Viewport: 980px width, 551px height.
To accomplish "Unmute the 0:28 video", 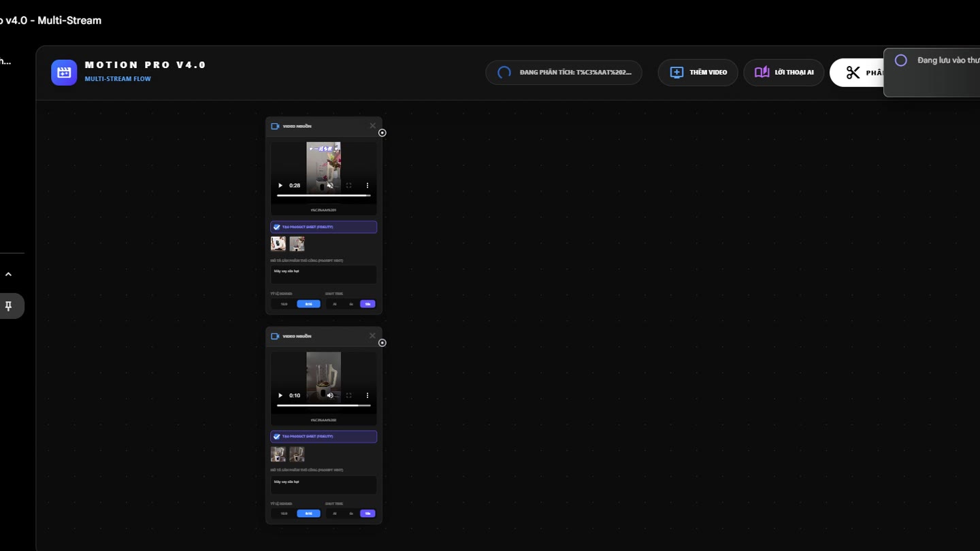I will coord(330,186).
